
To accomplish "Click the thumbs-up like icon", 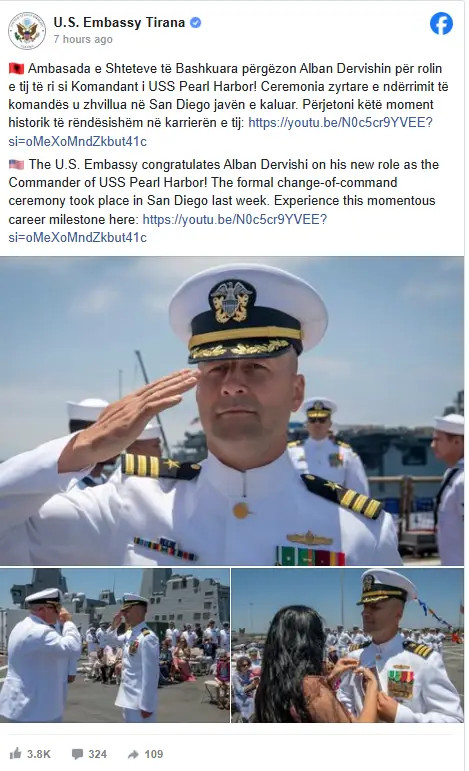I will tap(16, 753).
